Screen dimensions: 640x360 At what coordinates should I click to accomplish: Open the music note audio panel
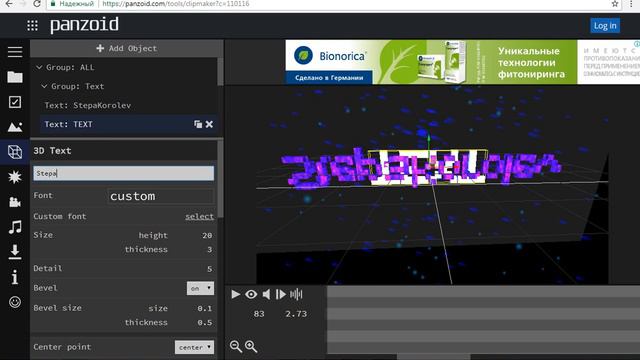pos(15,227)
